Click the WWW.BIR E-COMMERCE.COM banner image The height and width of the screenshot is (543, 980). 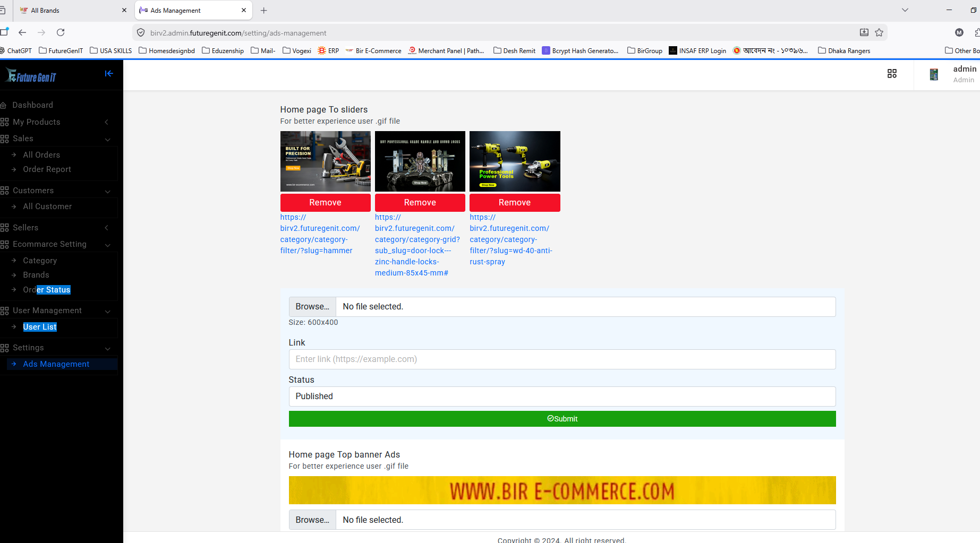[562, 490]
